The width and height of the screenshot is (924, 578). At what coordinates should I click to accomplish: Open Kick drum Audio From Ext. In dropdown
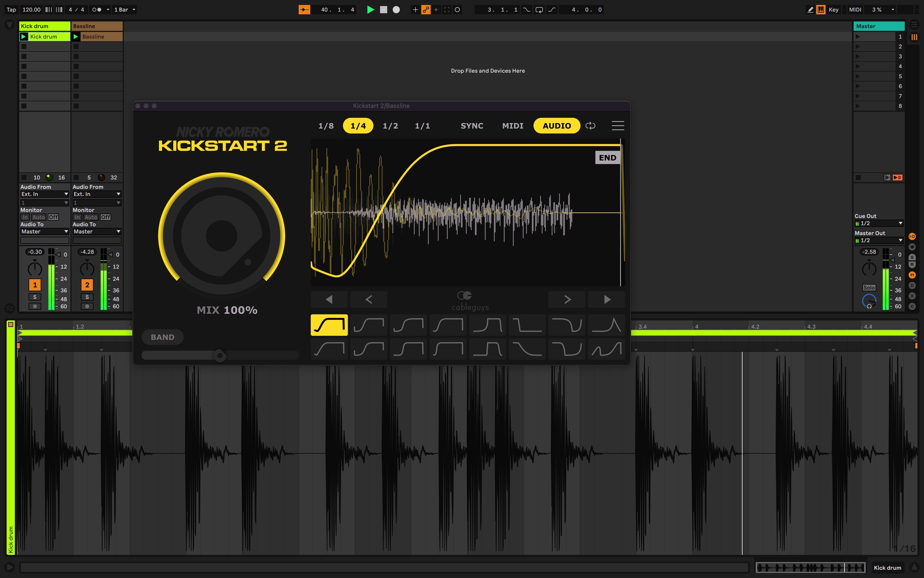[45, 194]
